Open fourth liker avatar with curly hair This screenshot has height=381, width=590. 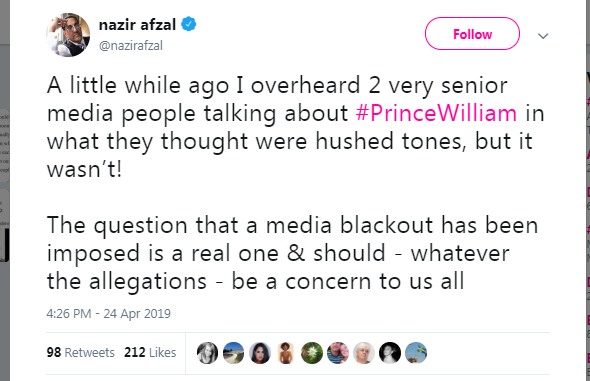coord(286,353)
